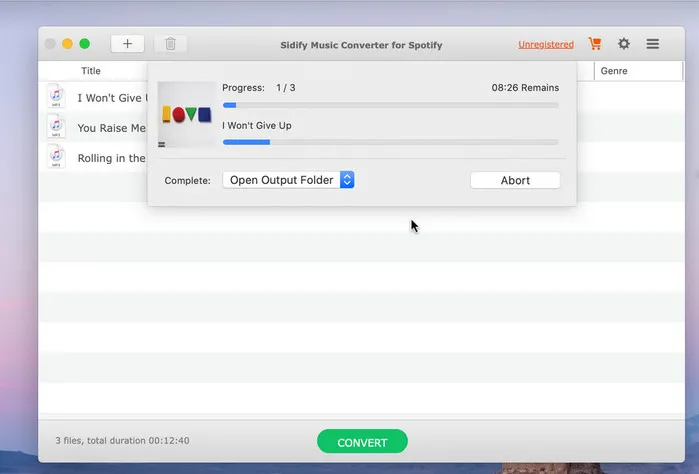This screenshot has width=699, height=474.
Task: Click the plus Add music button
Action: pos(127,44)
